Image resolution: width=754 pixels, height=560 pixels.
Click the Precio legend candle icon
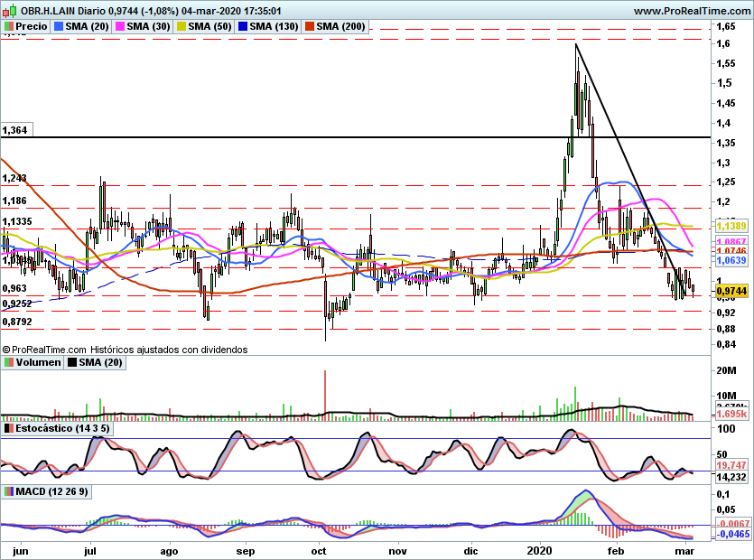(x=9, y=27)
